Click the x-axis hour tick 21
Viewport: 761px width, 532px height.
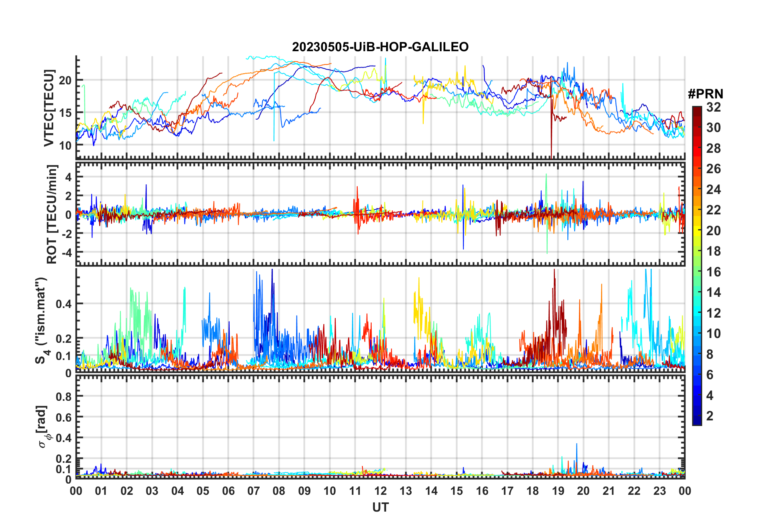tap(609, 491)
